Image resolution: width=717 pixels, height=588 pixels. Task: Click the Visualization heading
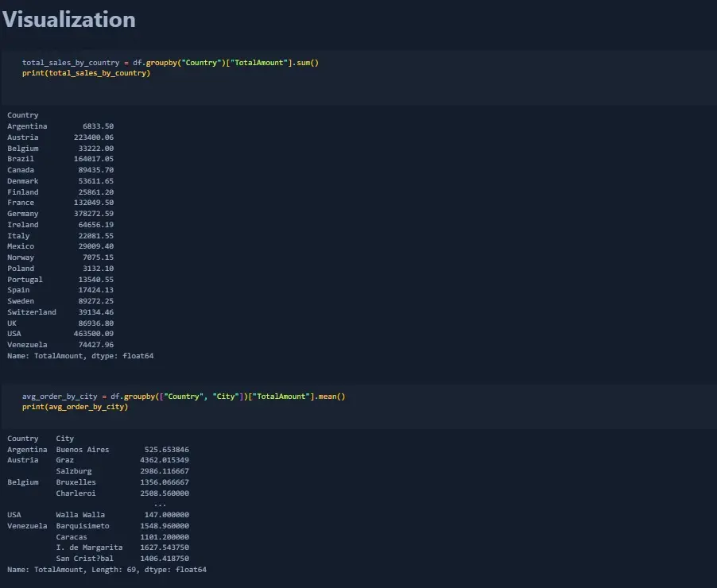coord(68,19)
